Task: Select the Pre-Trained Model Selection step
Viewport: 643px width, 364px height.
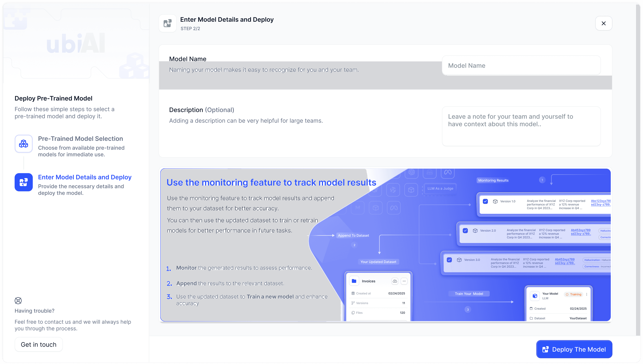Action: (x=80, y=139)
